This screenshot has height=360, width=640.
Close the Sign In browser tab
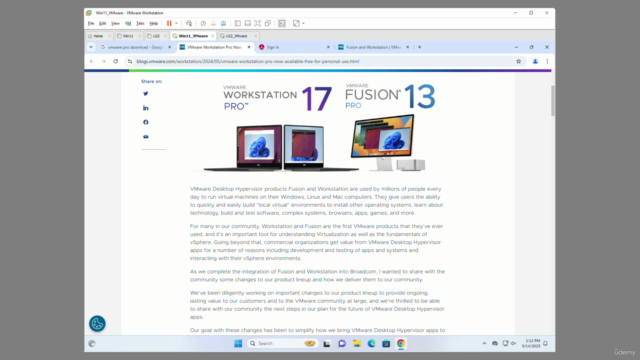coord(328,47)
